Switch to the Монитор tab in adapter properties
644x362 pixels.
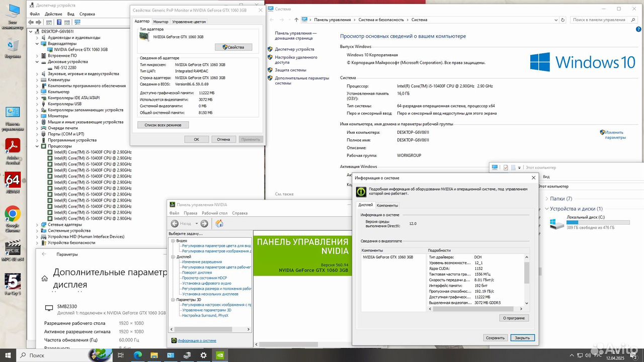160,22
